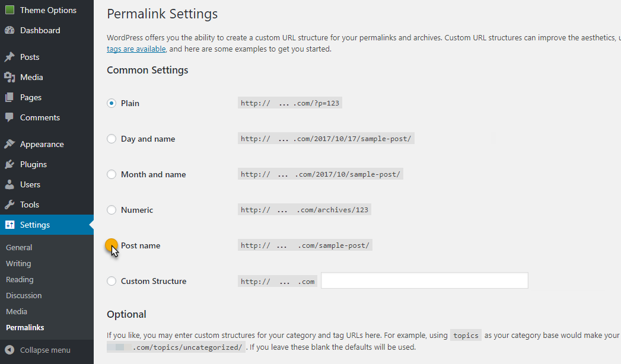
Task: Click the Settings sliders icon
Action: (11, 225)
